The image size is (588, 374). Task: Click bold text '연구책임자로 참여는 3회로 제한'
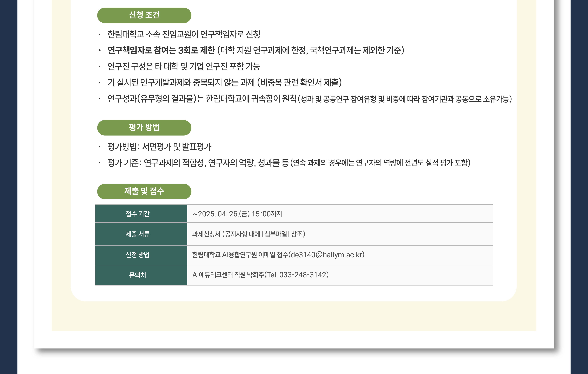coord(161,51)
